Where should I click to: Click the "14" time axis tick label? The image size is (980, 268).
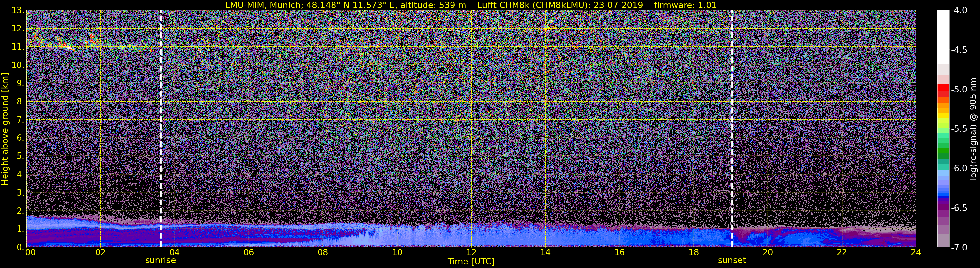point(545,252)
